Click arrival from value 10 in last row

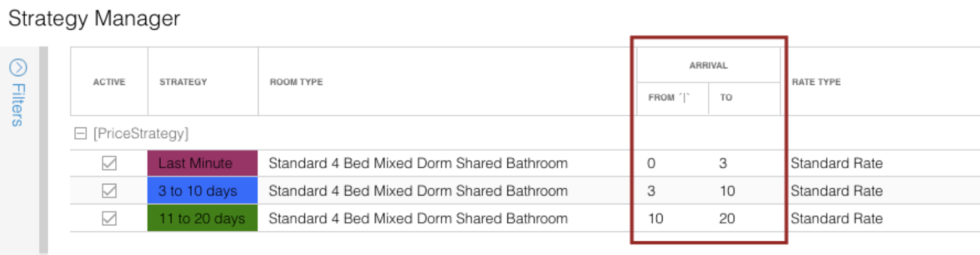pyautogui.click(x=656, y=218)
